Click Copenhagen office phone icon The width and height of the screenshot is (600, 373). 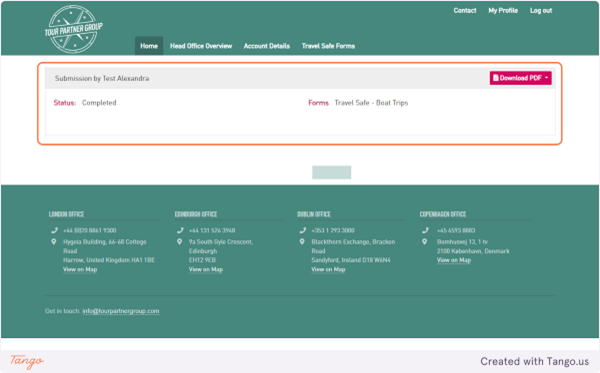tap(425, 230)
